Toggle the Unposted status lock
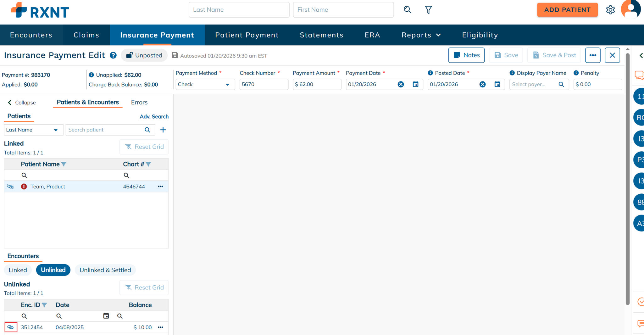 point(144,55)
